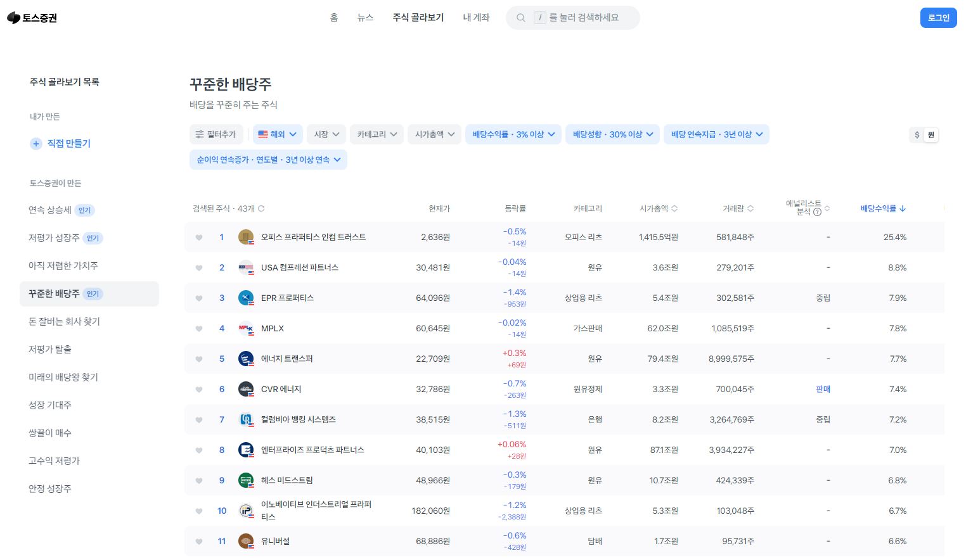Toggle favorite heart for MPLX
This screenshot has height=560, width=966.
point(199,329)
